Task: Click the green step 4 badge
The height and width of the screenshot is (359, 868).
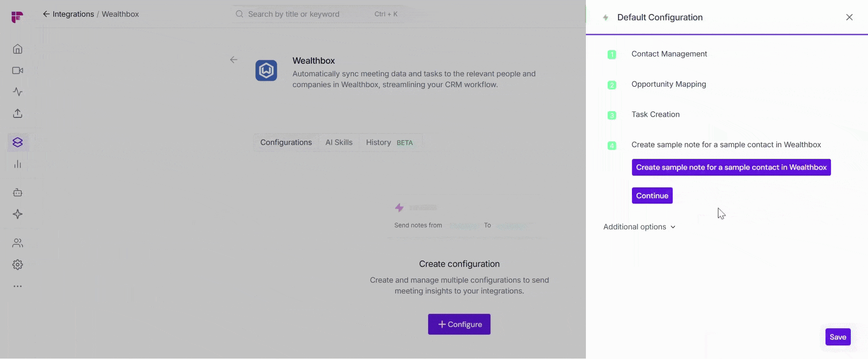Action: coord(612,146)
